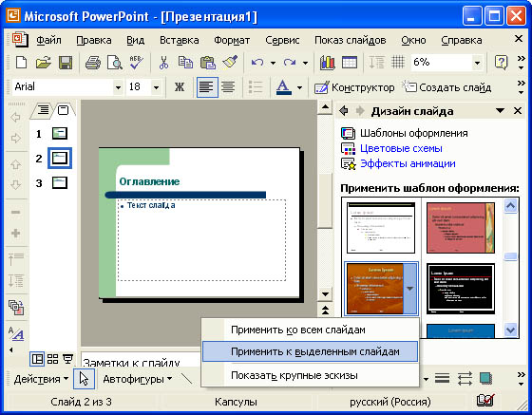Expand the Undo history dropdown arrow
This screenshot has height=415, width=532.
pos(273,63)
